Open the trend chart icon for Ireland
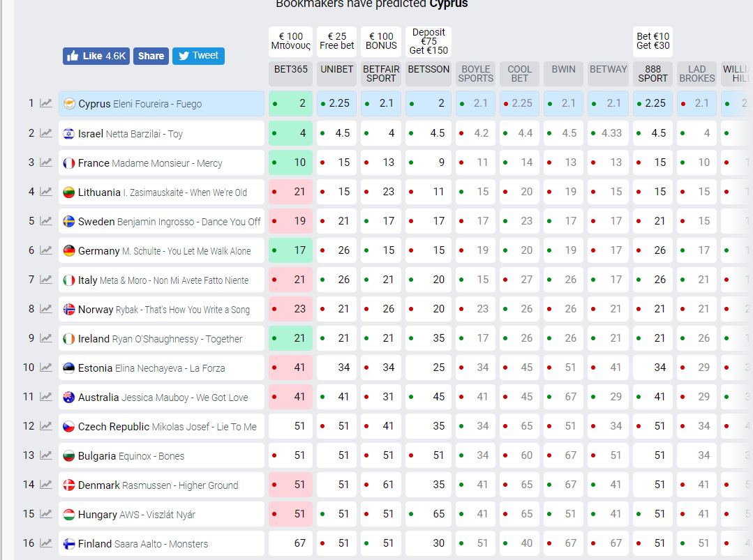 [45, 338]
